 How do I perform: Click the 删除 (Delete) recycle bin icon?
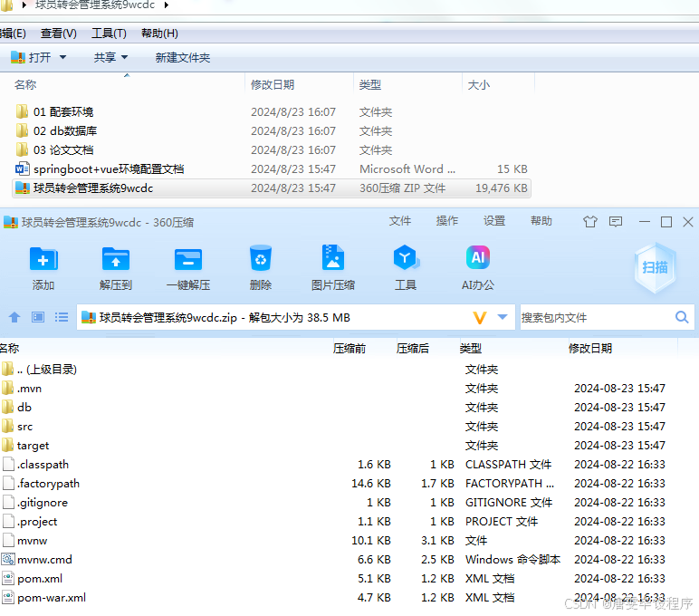[x=261, y=258]
